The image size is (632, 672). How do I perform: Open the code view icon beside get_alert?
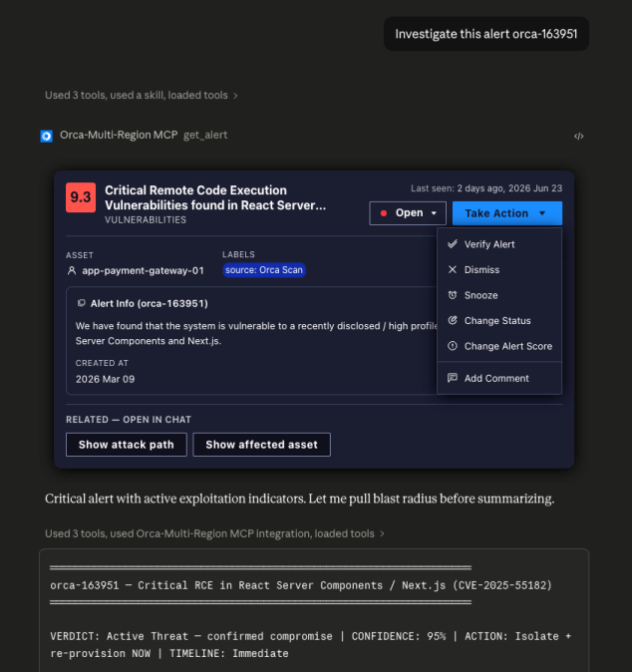578,137
